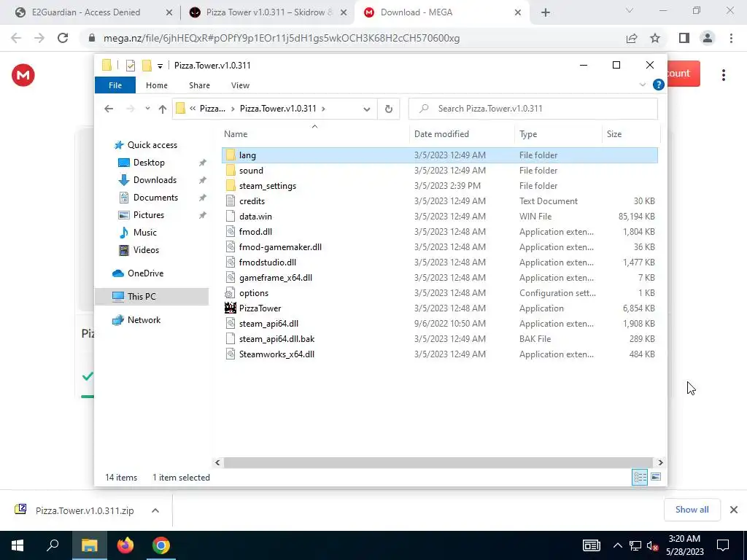Screen dimensions: 747x560
Task: Select the options configuration file icon
Action: pyautogui.click(x=231, y=293)
